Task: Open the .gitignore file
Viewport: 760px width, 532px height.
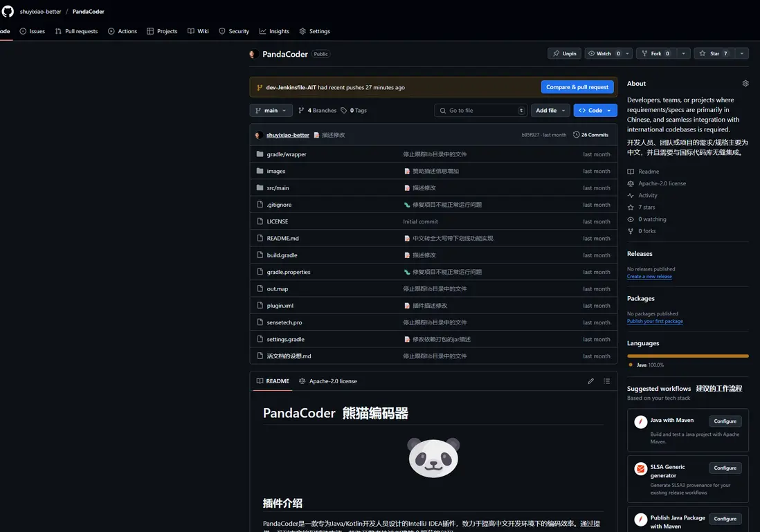Action: point(279,205)
